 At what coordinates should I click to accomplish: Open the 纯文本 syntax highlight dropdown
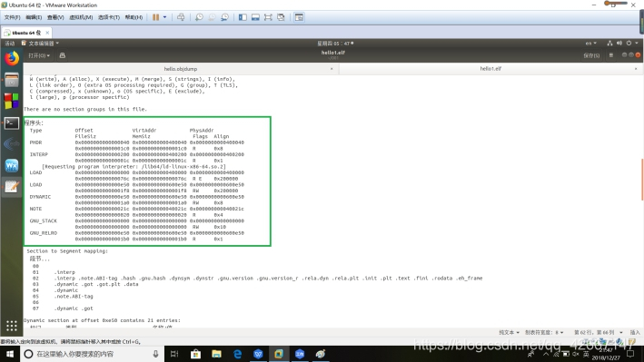coord(509,332)
